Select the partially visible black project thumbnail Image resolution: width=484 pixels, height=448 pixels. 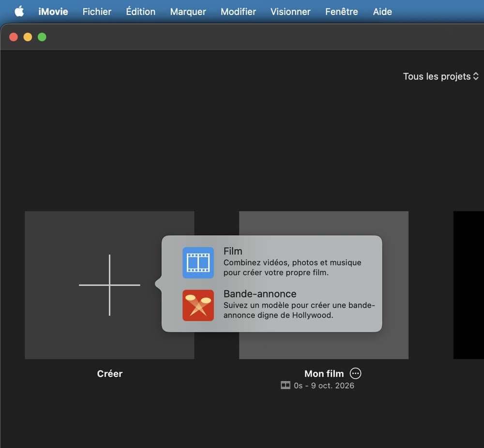[469, 285]
